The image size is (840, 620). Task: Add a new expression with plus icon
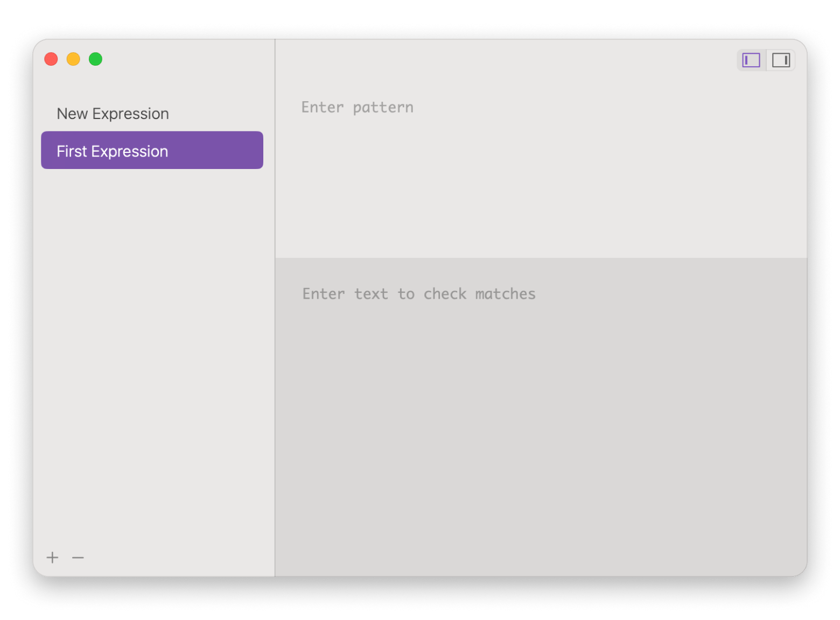pyautogui.click(x=52, y=558)
